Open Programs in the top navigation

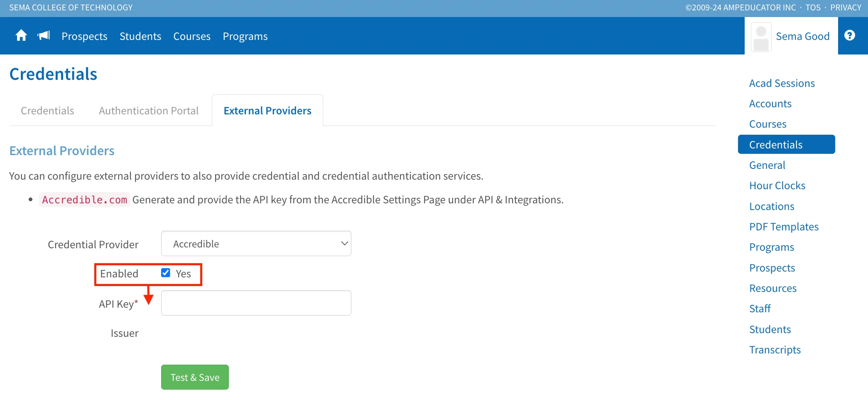[x=245, y=36]
